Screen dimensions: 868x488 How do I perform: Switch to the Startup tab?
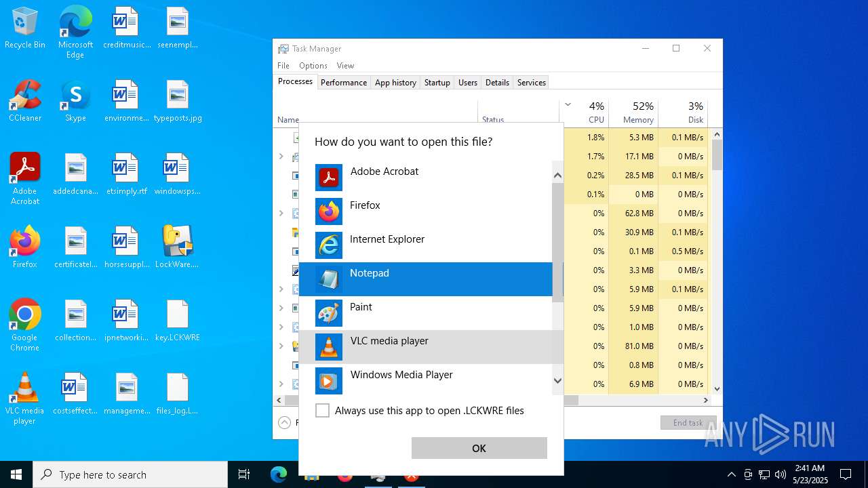point(437,83)
